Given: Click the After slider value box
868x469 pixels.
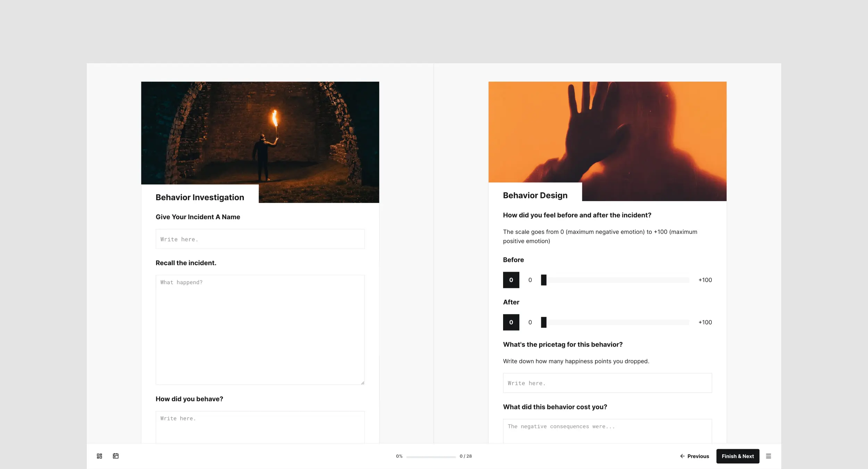Looking at the screenshot, I should 511,322.
